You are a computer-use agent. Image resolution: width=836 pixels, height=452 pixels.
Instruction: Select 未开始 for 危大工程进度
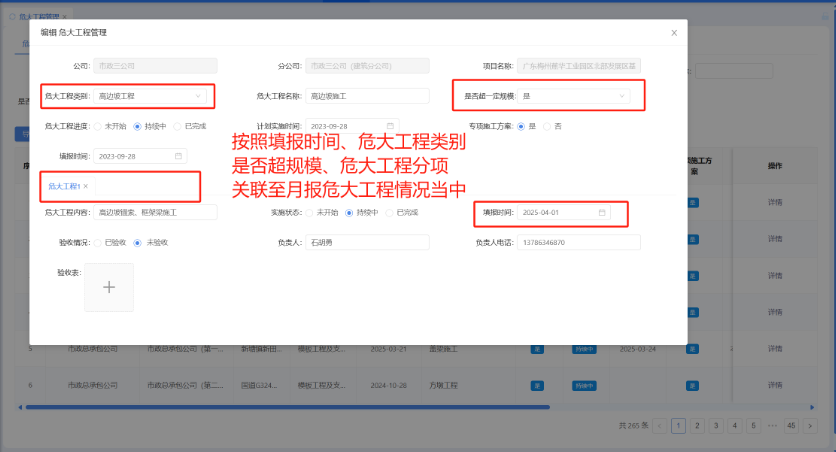98,126
